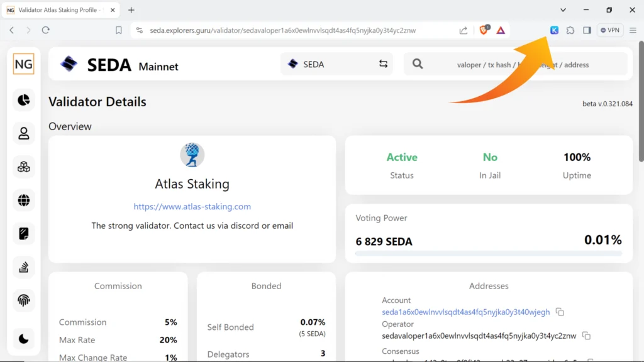Open the Keplr wallet extension icon
Image resolution: width=644 pixels, height=362 pixels.
coord(554,30)
